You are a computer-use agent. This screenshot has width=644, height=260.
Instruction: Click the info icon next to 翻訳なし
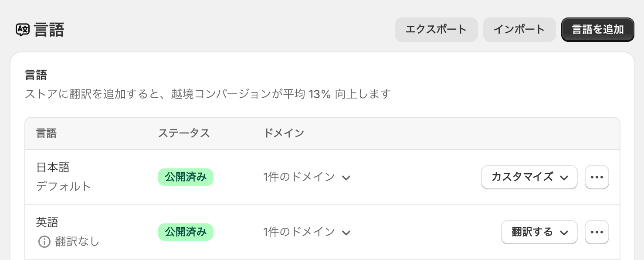pos(44,242)
